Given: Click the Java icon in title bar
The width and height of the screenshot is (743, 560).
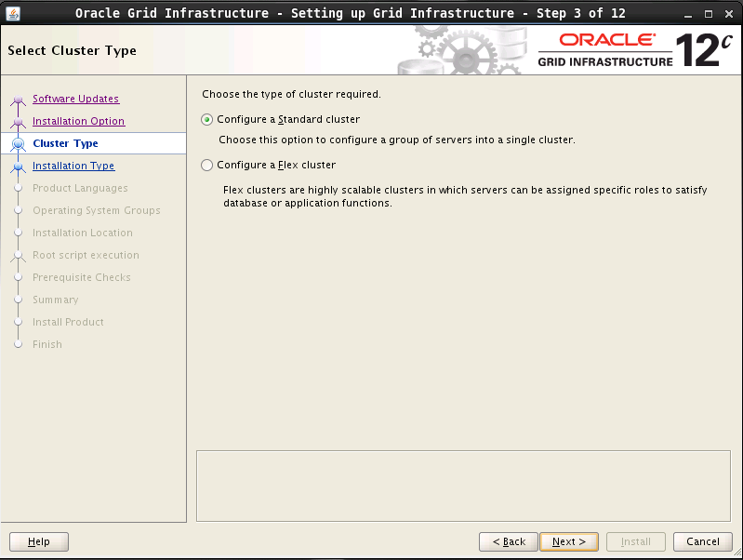Looking at the screenshot, I should coord(13,13).
